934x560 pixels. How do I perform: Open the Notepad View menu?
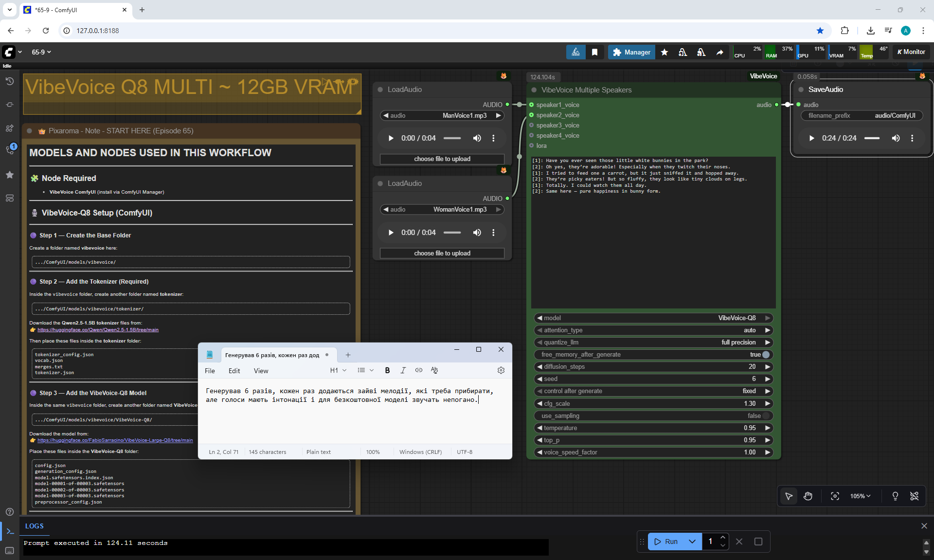tap(261, 371)
